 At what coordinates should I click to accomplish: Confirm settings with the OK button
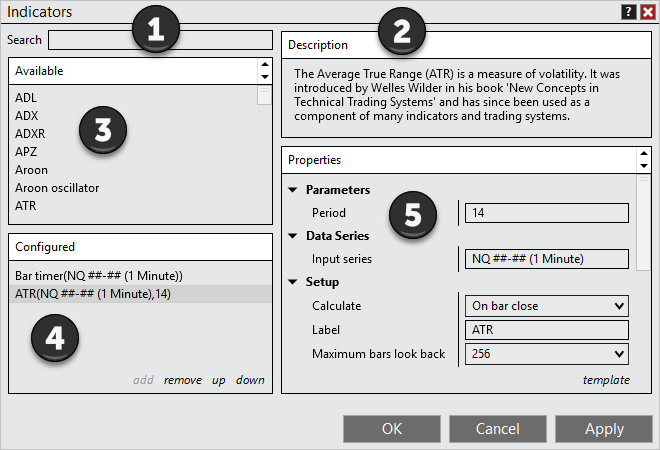pyautogui.click(x=392, y=428)
